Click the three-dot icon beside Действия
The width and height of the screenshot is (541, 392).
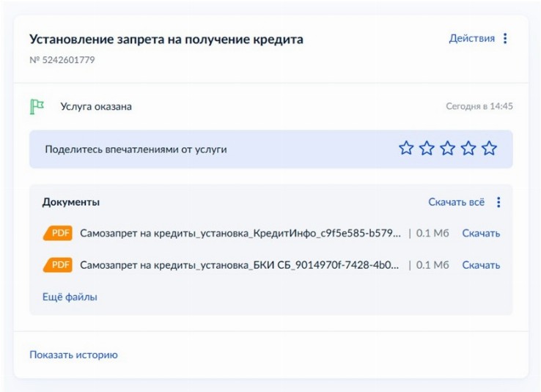505,39
